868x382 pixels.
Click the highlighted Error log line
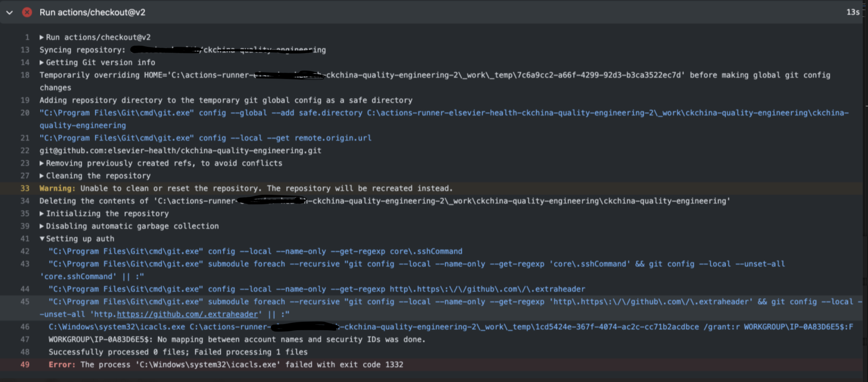[226, 365]
